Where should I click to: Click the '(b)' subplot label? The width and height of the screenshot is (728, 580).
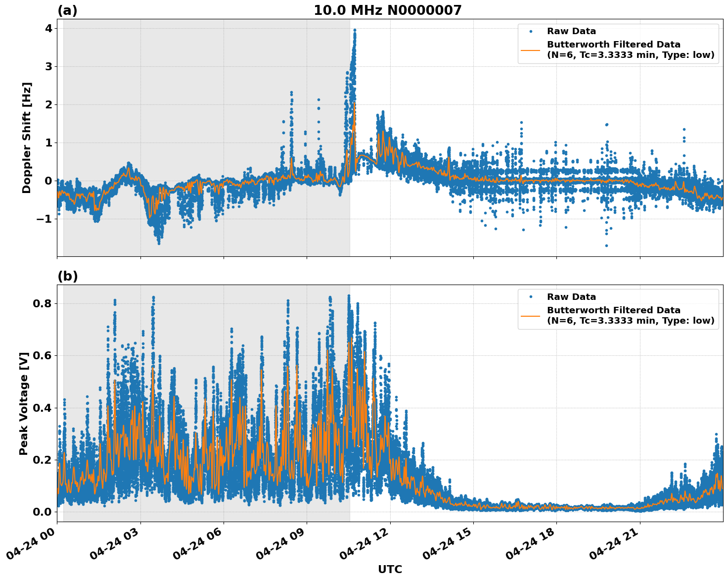tap(68, 276)
